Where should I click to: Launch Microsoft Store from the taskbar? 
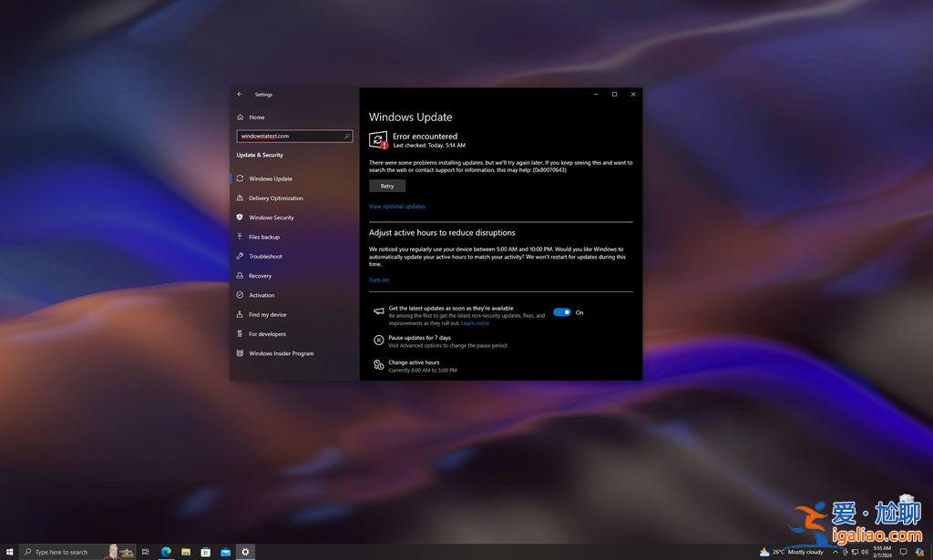coord(206,552)
